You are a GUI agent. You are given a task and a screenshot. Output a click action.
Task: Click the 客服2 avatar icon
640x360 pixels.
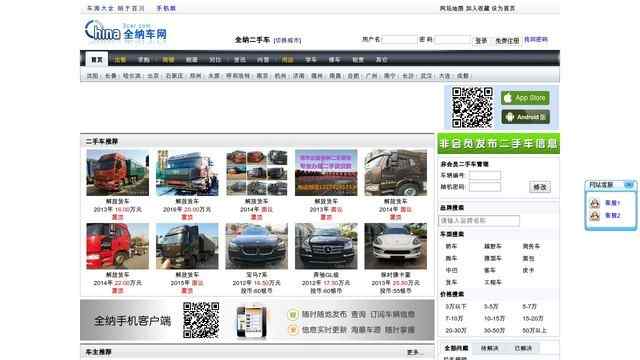[595, 216]
